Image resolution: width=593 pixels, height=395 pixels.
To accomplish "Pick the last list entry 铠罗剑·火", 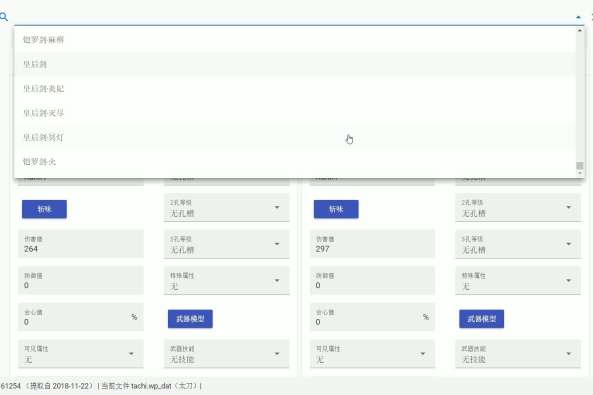I will click(x=295, y=162).
